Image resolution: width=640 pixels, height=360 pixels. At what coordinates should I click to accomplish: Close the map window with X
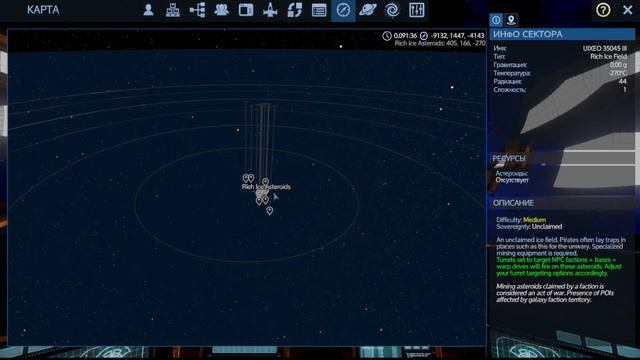[627, 10]
